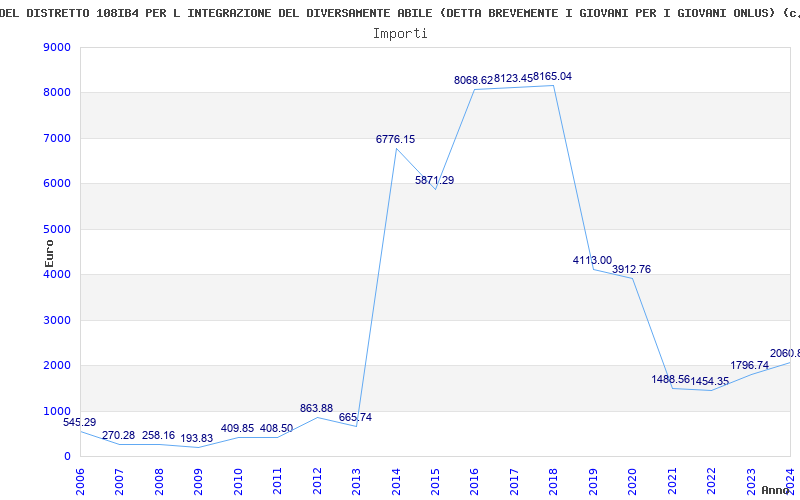Click the 'Euro' y-axis title
This screenshot has height=500, width=800.
[49, 253]
